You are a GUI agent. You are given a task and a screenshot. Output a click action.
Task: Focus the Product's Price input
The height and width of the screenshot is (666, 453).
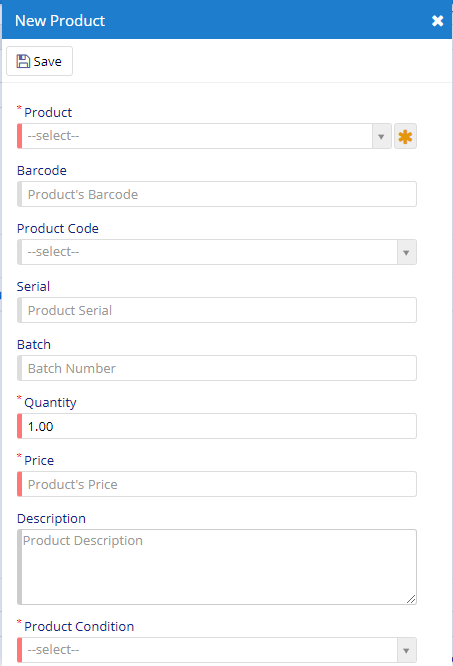(x=217, y=484)
